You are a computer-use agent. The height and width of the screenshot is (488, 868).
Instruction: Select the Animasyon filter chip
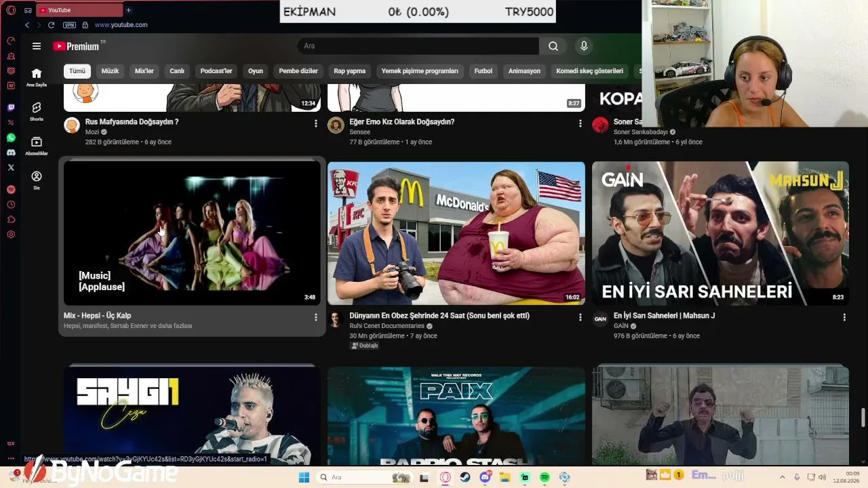[x=524, y=71]
